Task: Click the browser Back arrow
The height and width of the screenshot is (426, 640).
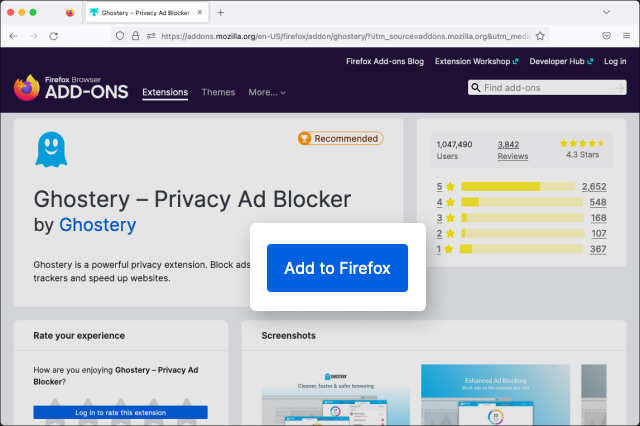Action: 13,35
